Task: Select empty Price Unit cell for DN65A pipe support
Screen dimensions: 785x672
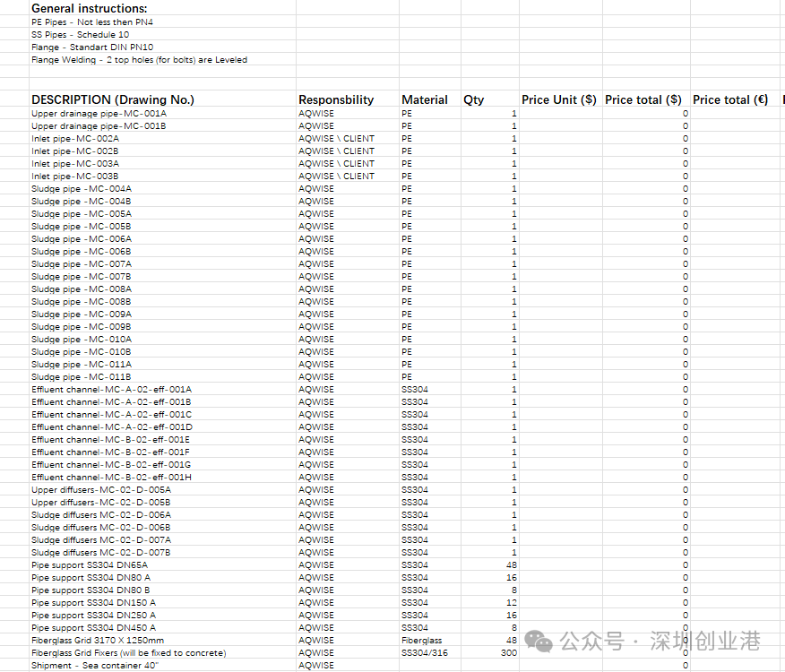Action: [x=561, y=564]
